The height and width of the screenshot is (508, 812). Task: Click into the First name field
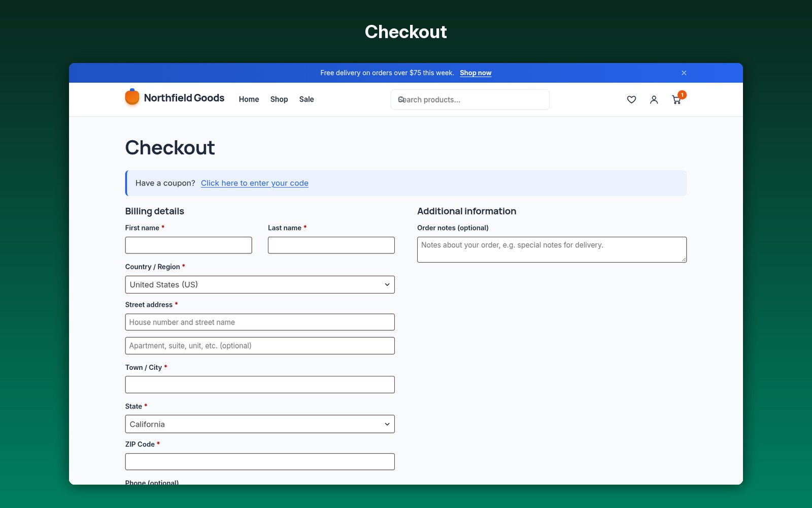click(x=189, y=245)
